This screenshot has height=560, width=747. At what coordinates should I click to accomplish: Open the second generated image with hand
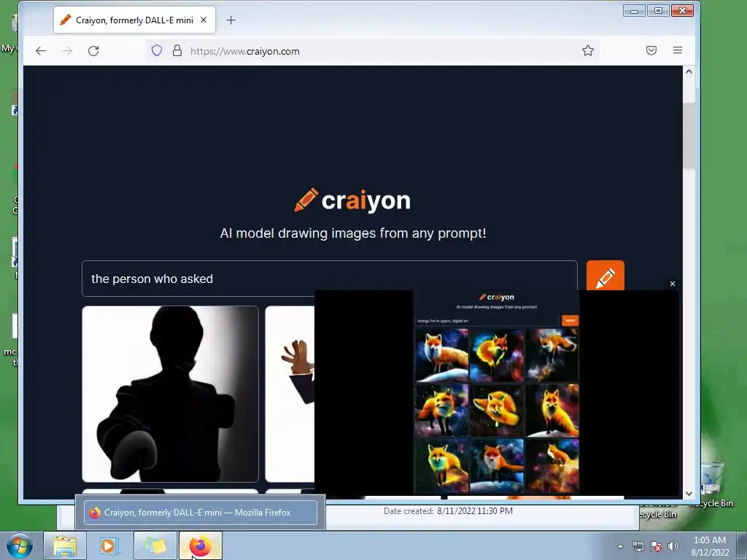[290, 394]
